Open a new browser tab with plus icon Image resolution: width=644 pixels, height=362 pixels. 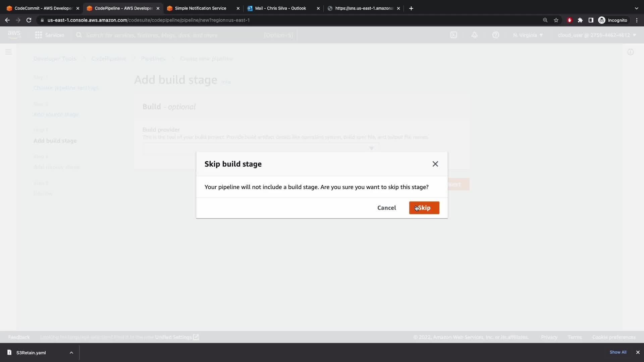pos(411,8)
